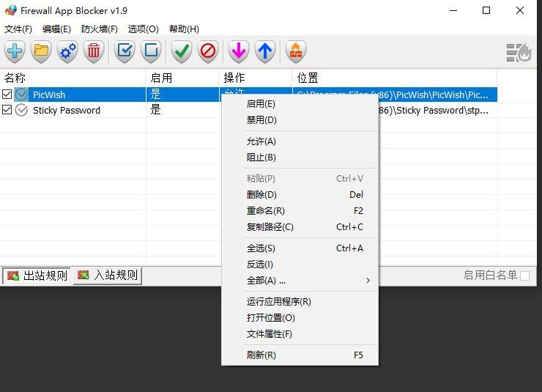The image size is (542, 392).
Task: Click the gray list-flame icon at toolbar right
Action: [519, 53]
